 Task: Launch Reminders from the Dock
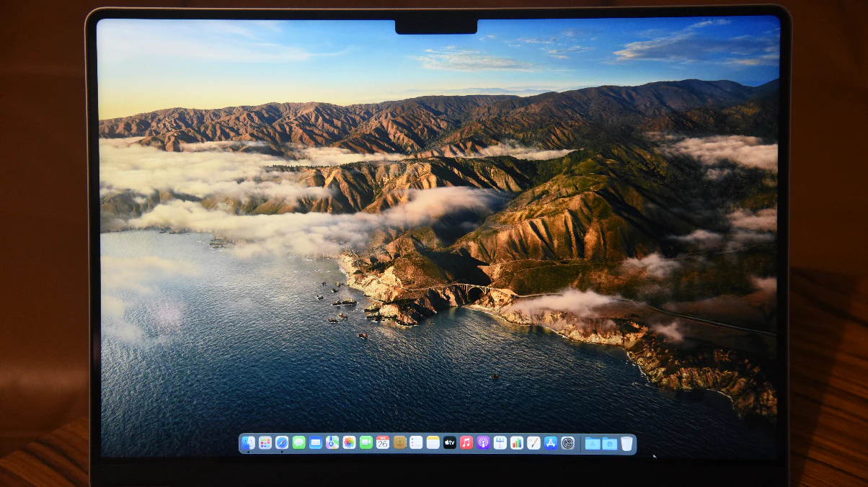416,443
